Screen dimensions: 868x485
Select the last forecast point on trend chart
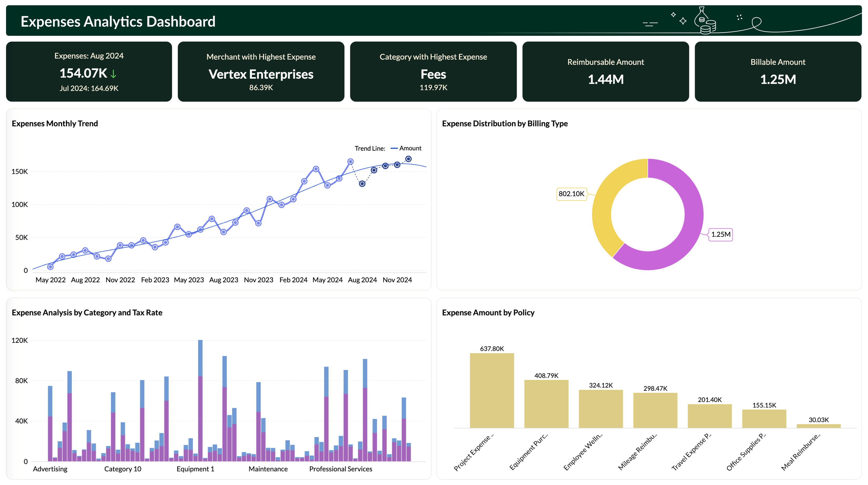pyautogui.click(x=408, y=159)
